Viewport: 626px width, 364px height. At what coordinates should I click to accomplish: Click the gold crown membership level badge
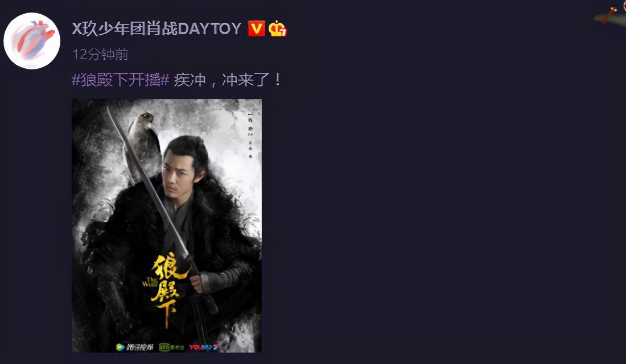[x=278, y=28]
